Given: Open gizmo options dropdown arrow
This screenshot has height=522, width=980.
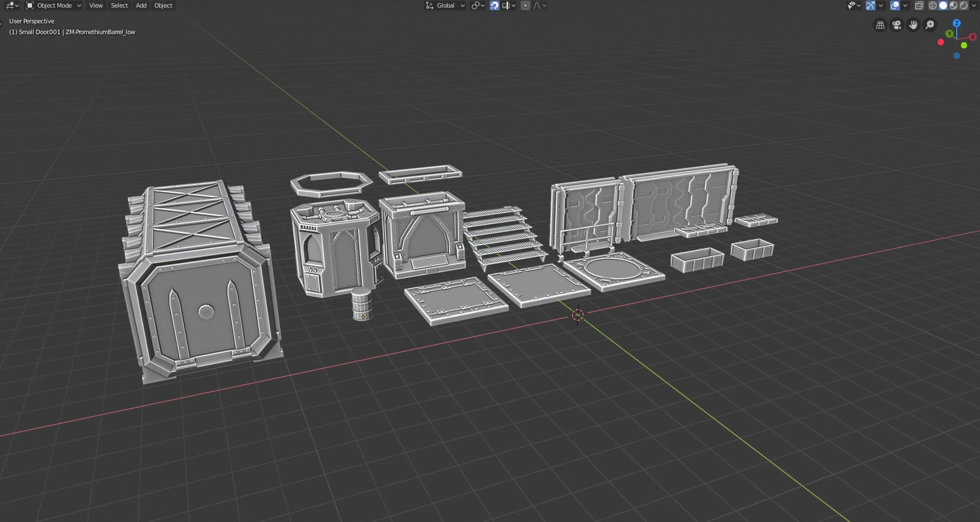Looking at the screenshot, I should (881, 5).
